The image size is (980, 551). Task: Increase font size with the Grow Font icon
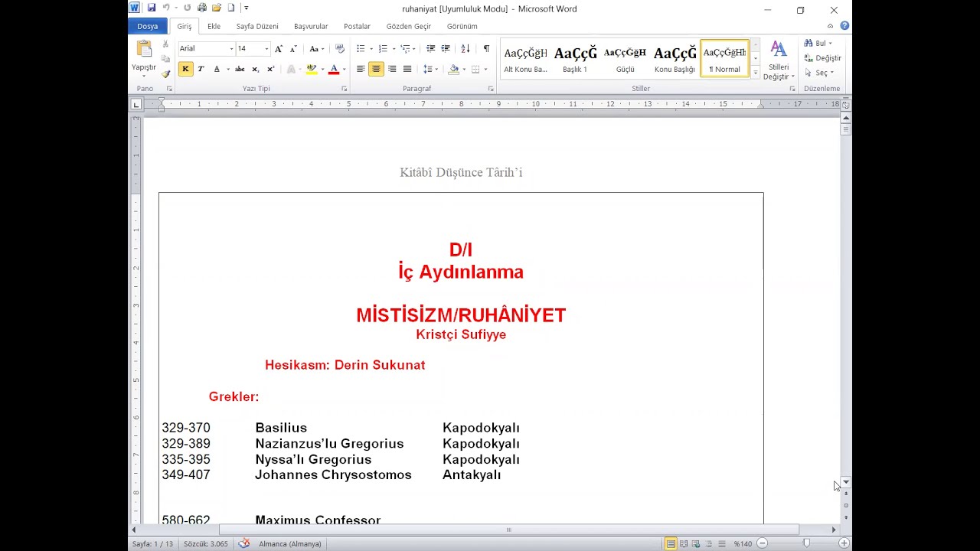pos(279,48)
